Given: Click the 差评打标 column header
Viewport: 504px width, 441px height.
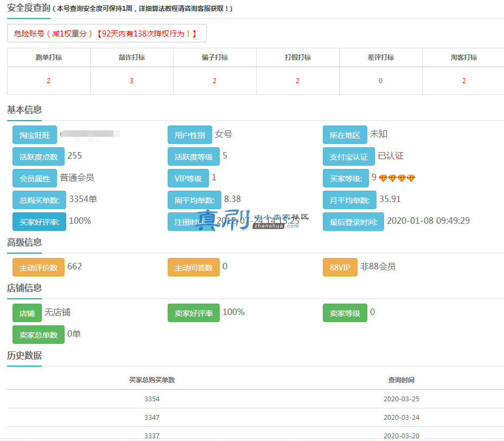Looking at the screenshot, I should tap(380, 57).
